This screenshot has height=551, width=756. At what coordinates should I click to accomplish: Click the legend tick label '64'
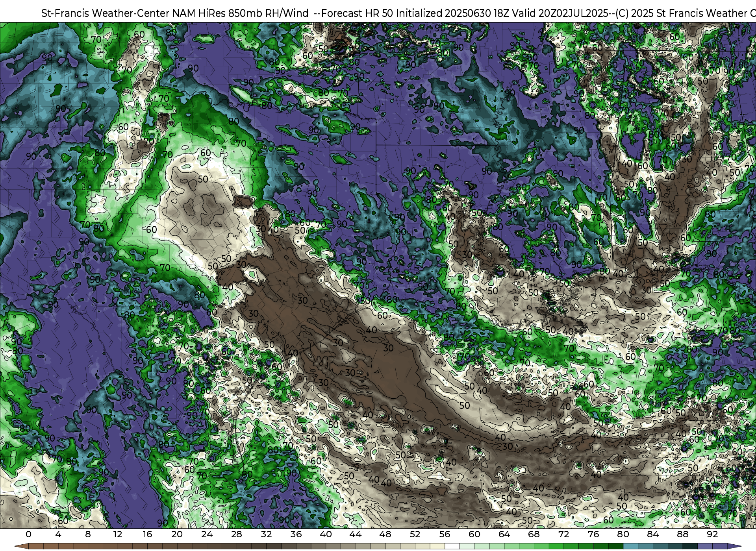[x=504, y=534]
